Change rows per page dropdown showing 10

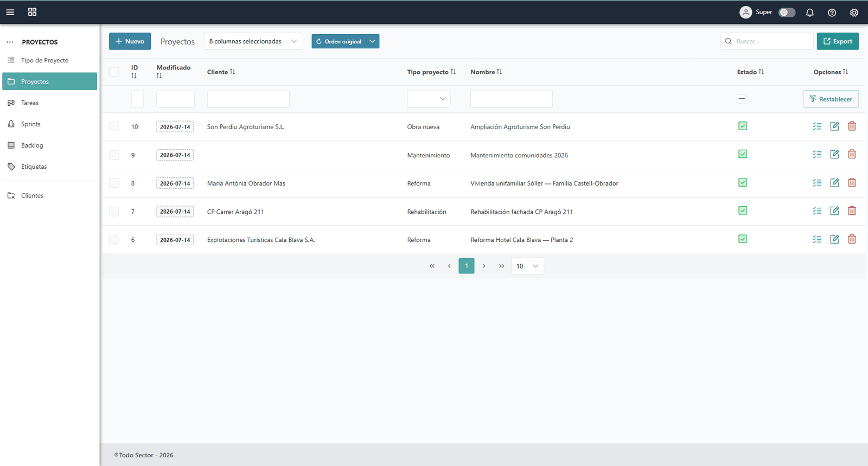[x=527, y=266]
